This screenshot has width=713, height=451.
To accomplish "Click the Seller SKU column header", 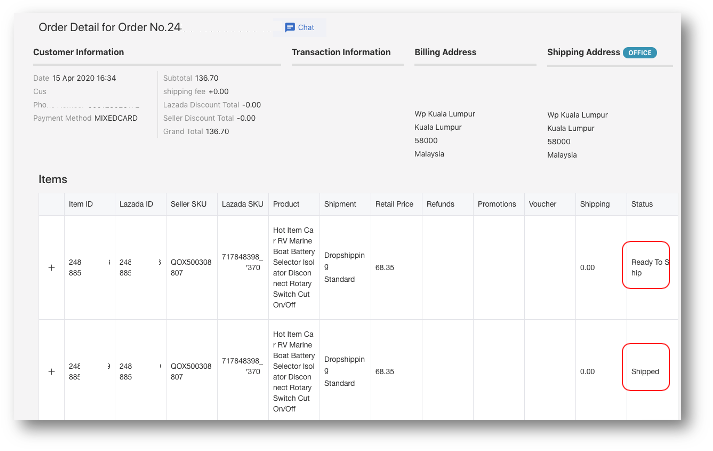I will (188, 204).
